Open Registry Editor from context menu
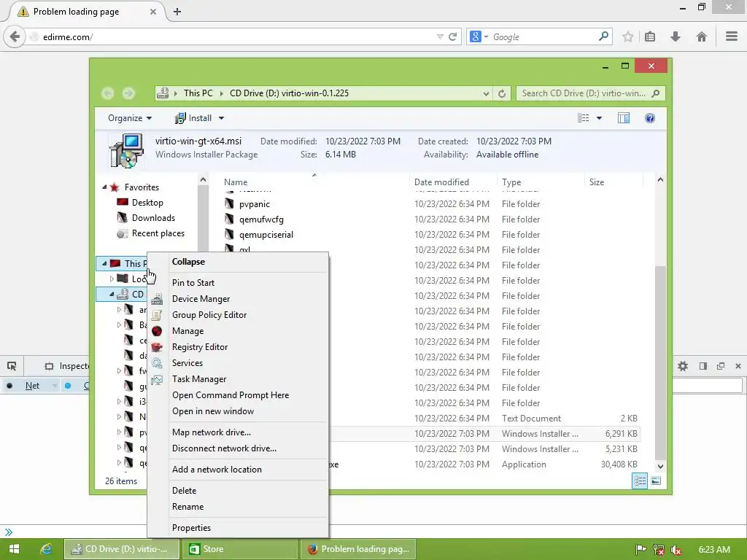Screen dimensions: 747x560 click(200, 346)
